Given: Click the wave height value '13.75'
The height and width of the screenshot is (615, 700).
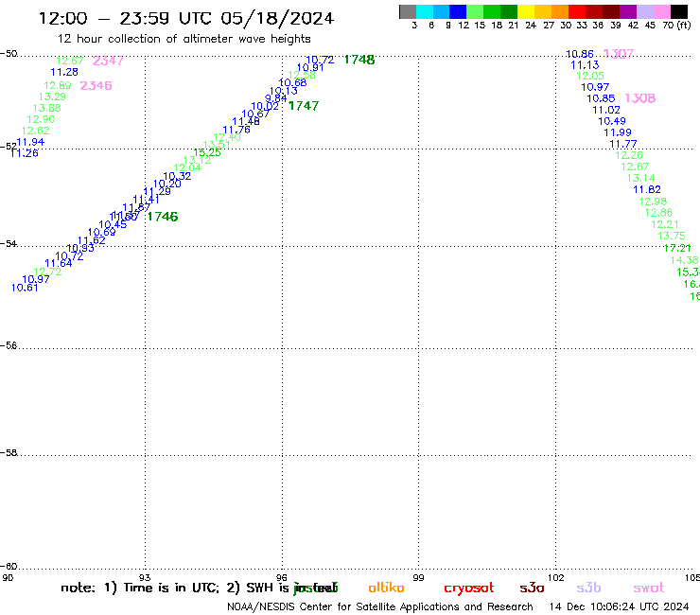Looking at the screenshot, I should pyautogui.click(x=672, y=236).
